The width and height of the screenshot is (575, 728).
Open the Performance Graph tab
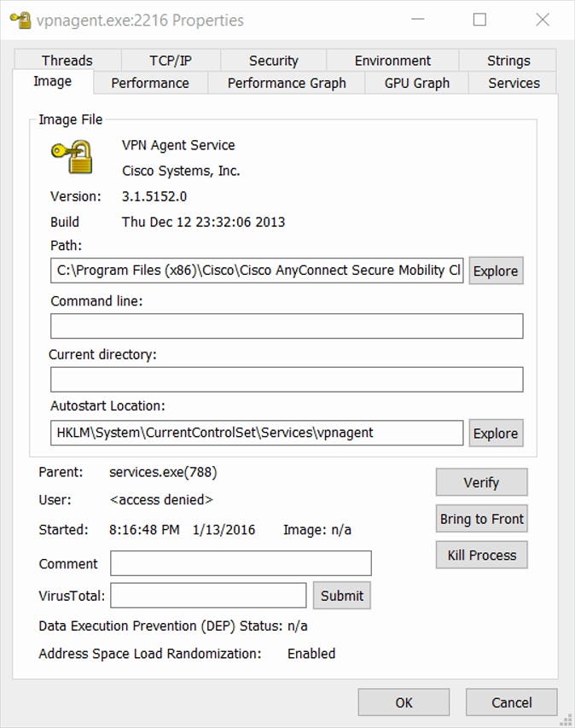[287, 83]
